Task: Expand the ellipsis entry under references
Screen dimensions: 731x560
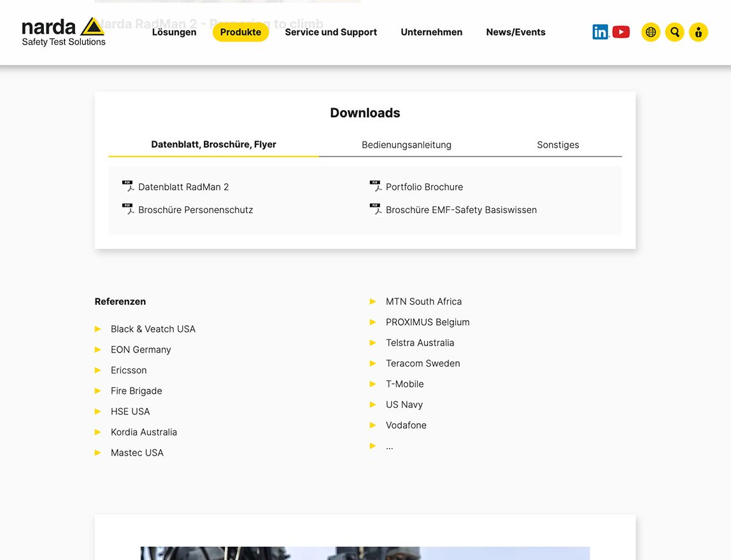Action: pyautogui.click(x=389, y=445)
